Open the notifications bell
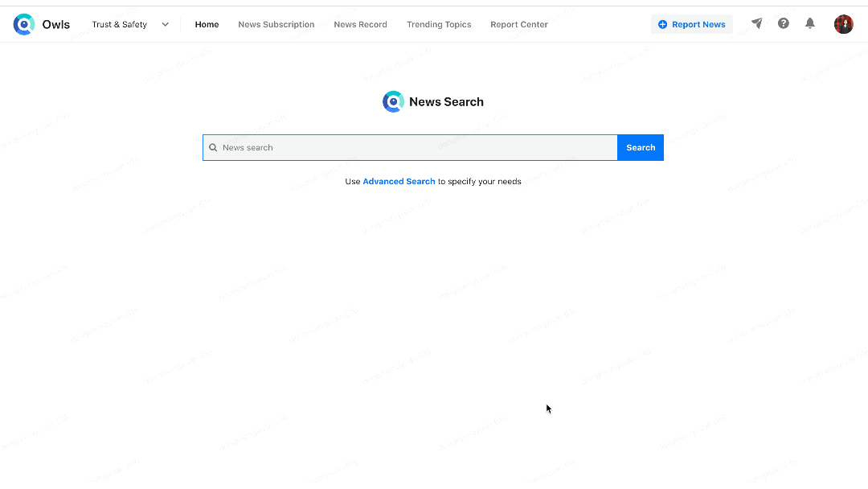 pyautogui.click(x=810, y=23)
